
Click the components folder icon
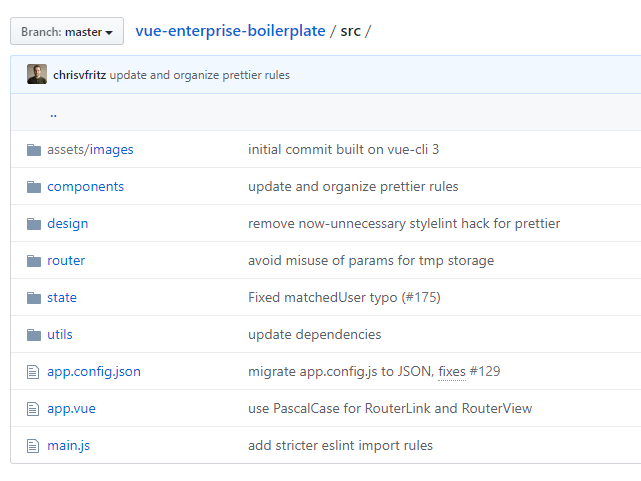(34, 187)
